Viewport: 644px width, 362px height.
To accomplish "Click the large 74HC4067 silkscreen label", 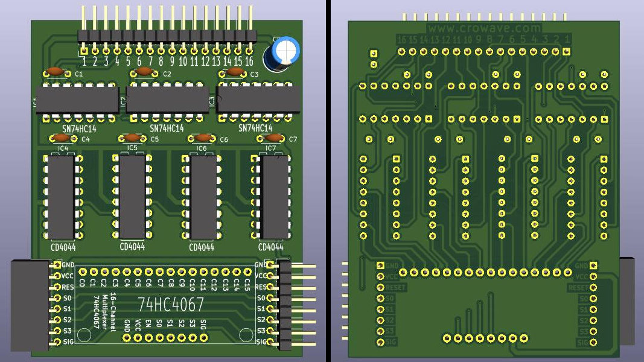I will [x=171, y=304].
